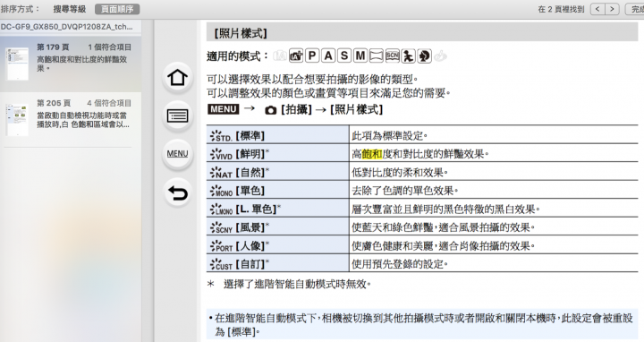
Task: Click the grayed intelligent auto mode icon
Action: pos(280,56)
